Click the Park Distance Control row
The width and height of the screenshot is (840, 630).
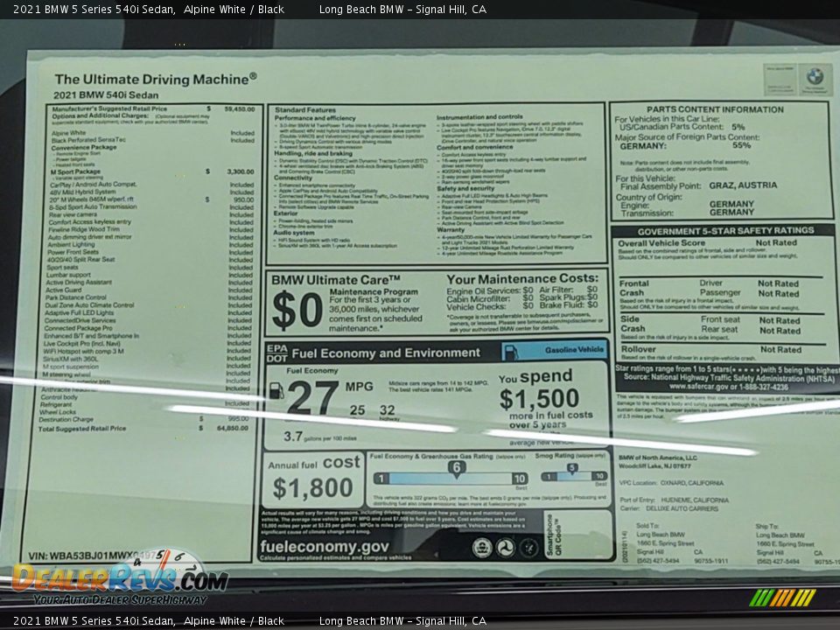(149, 297)
